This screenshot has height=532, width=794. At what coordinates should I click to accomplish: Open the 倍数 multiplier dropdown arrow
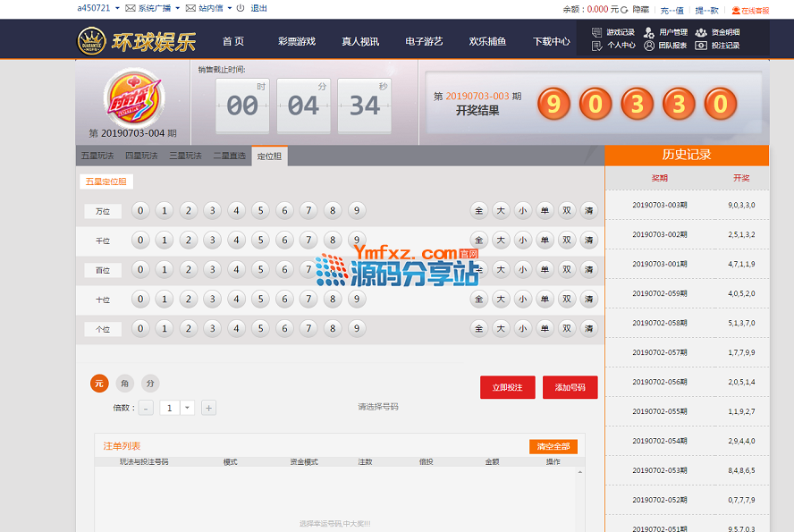tap(188, 408)
